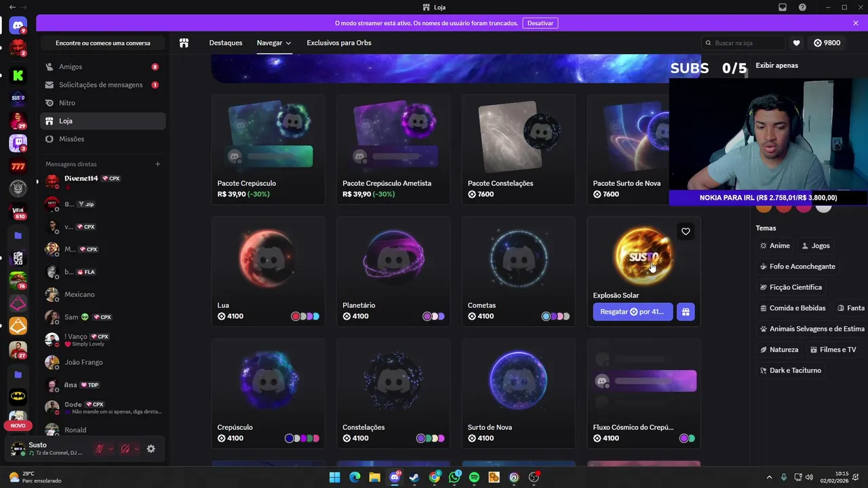This screenshot has width=868, height=488.
Task: View Orbs balance 9800
Action: (827, 43)
